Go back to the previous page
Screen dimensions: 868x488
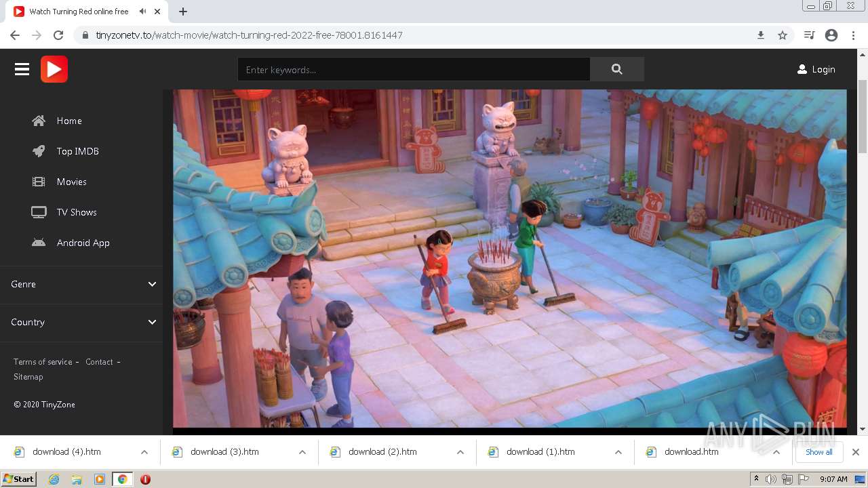coord(15,35)
